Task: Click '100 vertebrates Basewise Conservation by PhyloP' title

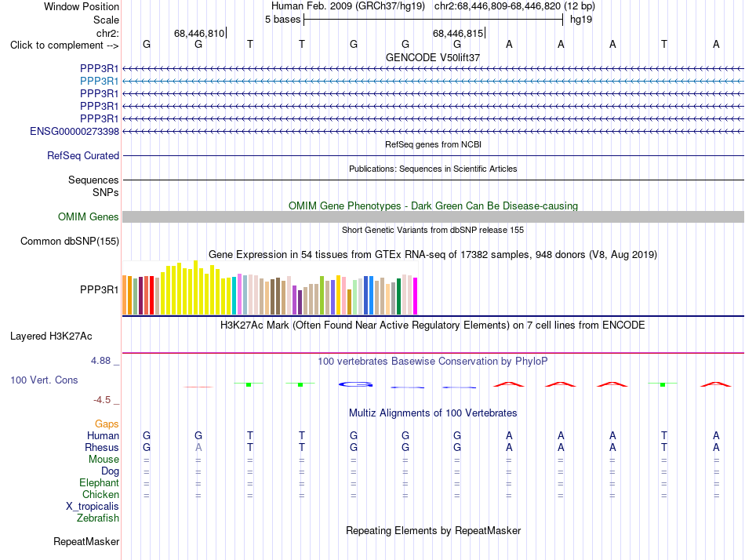Action: point(433,362)
